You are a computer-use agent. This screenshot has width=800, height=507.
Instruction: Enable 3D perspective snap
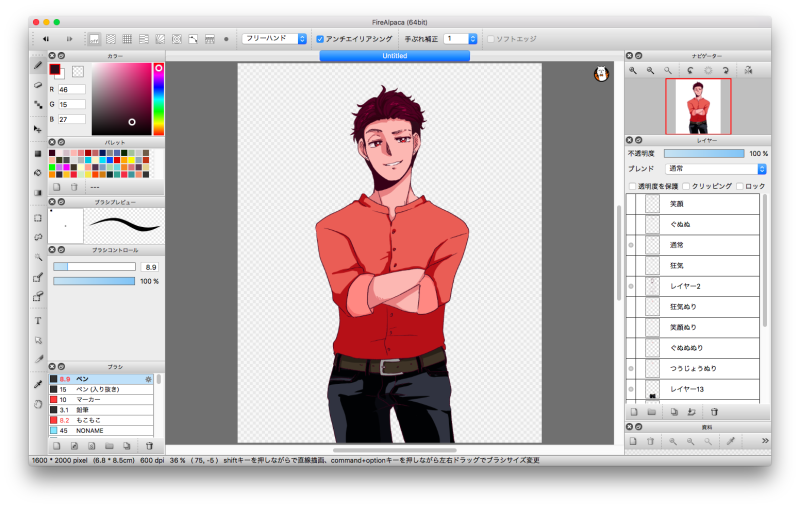210,39
